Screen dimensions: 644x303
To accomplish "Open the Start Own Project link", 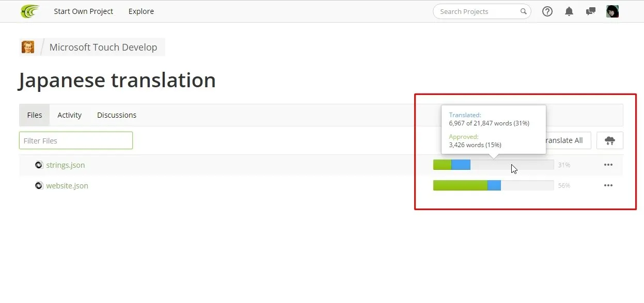I will click(84, 11).
